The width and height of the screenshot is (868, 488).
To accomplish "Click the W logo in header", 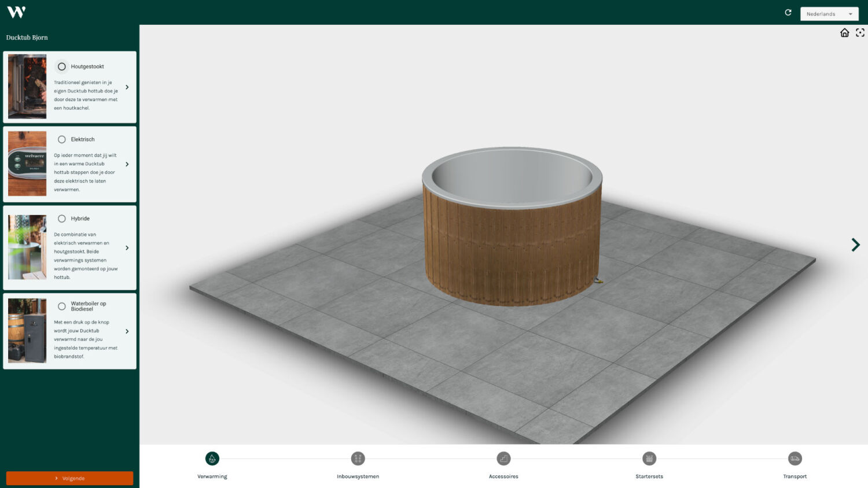I will click(16, 12).
